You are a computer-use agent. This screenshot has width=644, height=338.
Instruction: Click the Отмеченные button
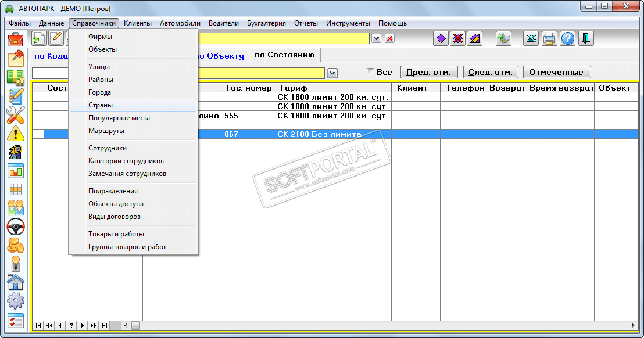pyautogui.click(x=556, y=72)
